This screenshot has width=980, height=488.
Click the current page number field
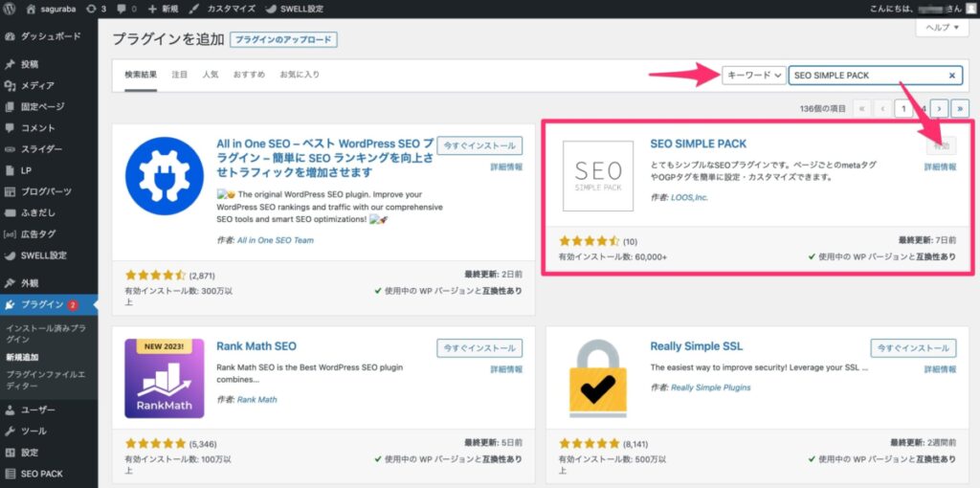903,108
